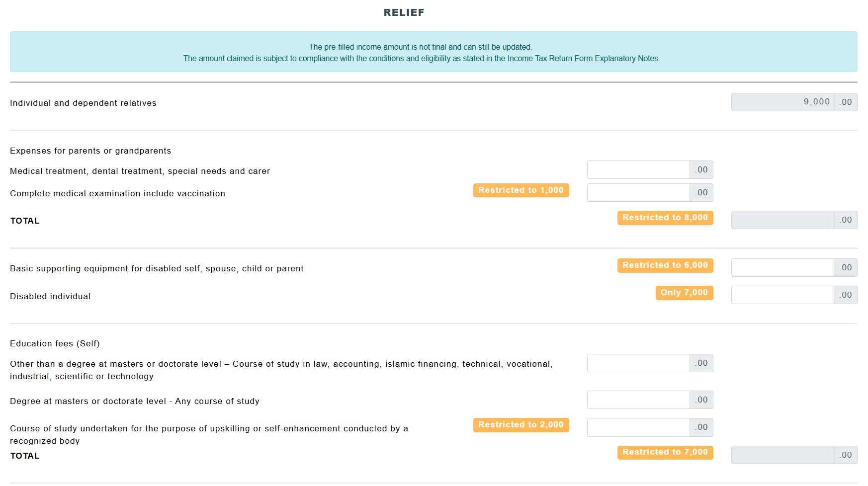This screenshot has width=868, height=486.
Task: Click the Restricted to 8,000 badge
Action: 665,218
